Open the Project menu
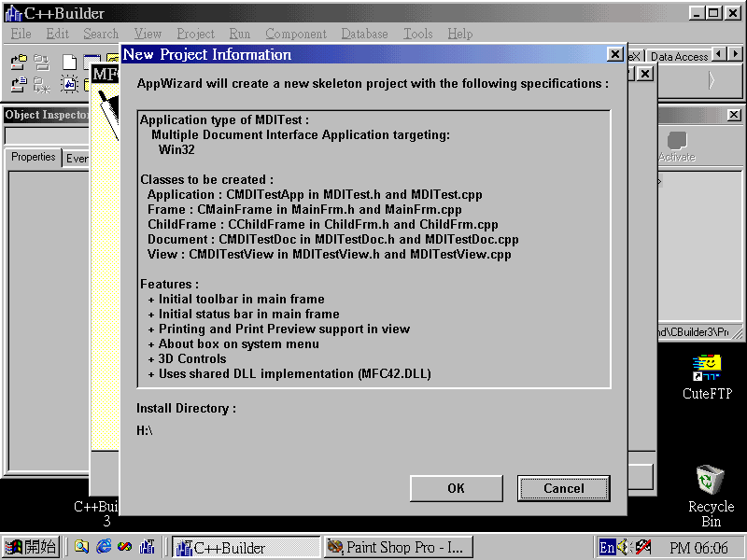The height and width of the screenshot is (560, 747). (196, 34)
